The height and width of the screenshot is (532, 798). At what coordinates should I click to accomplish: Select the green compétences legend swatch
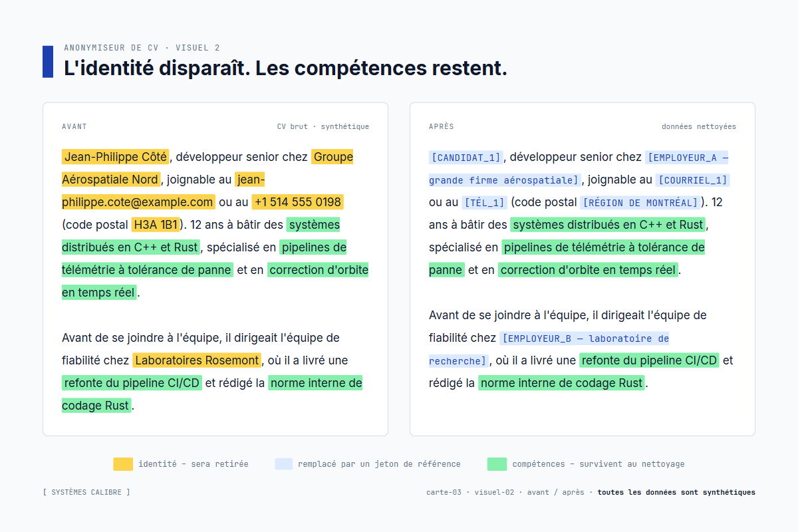(x=497, y=464)
